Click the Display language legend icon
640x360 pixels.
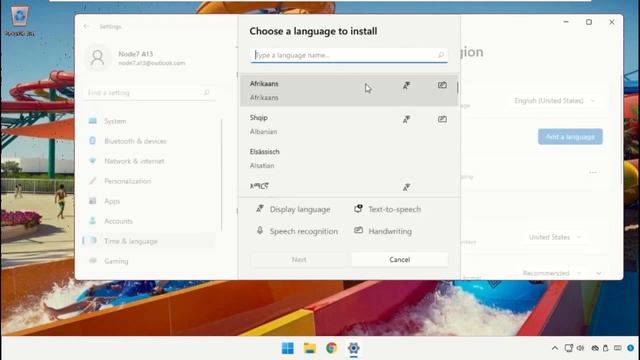(260, 209)
